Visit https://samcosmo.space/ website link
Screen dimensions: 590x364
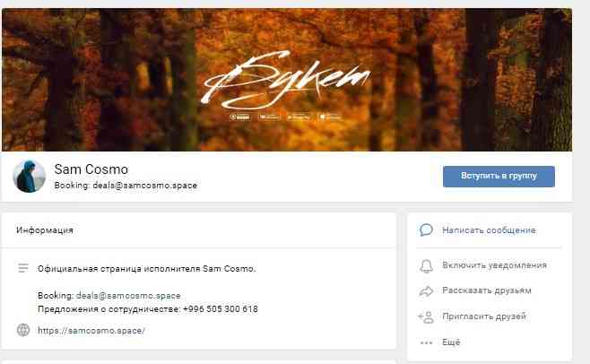(91, 331)
